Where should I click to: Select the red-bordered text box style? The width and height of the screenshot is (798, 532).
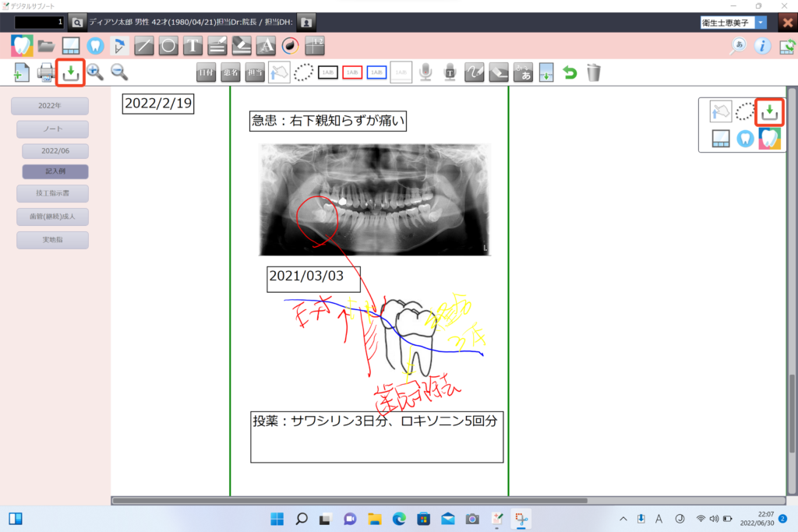(352, 72)
